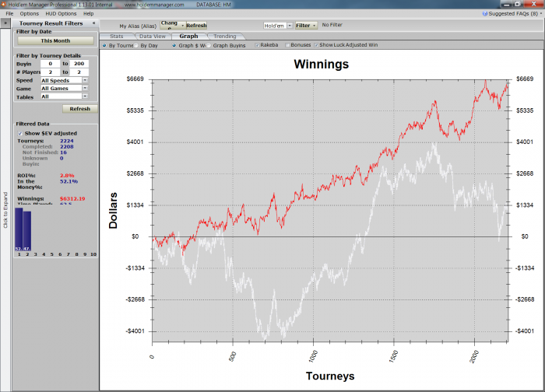Switch to the Trending tab

click(225, 36)
